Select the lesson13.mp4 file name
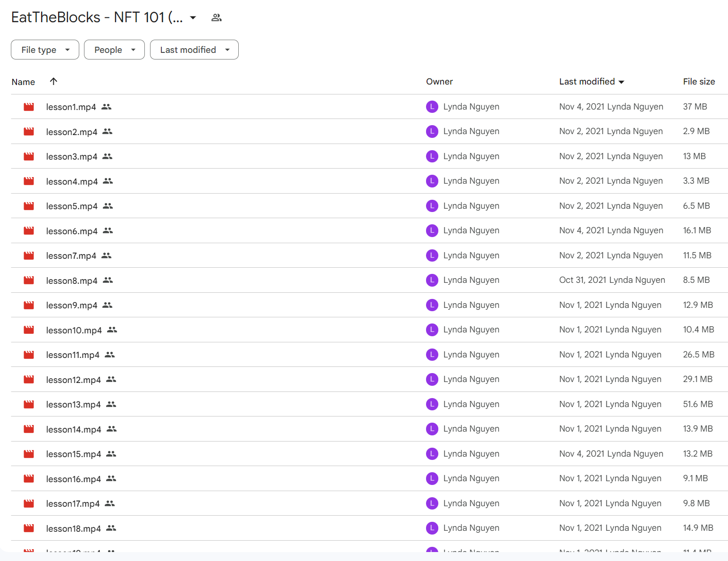The height and width of the screenshot is (561, 728). tap(73, 405)
